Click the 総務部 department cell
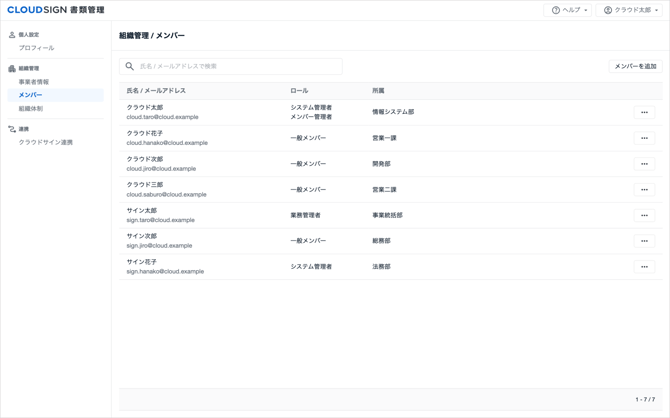670x418 pixels. [x=381, y=241]
